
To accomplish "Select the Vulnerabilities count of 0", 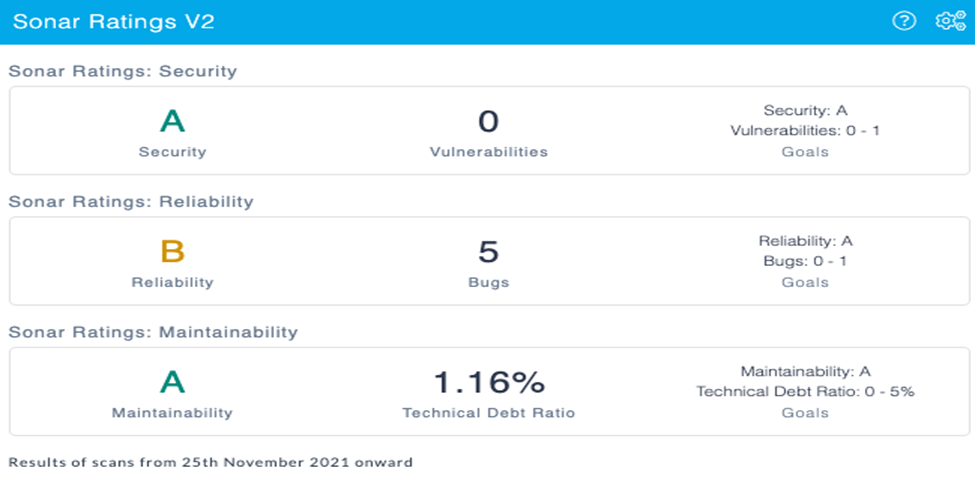I will tap(488, 121).
